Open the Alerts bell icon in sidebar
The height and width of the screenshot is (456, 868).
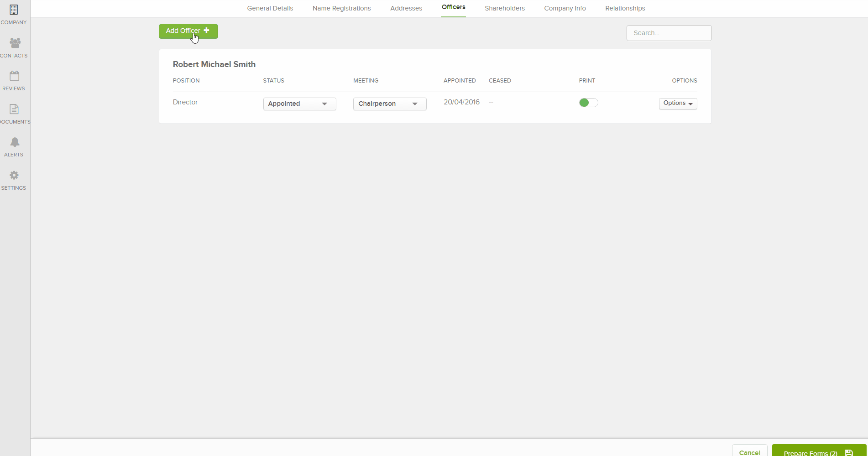tap(15, 142)
